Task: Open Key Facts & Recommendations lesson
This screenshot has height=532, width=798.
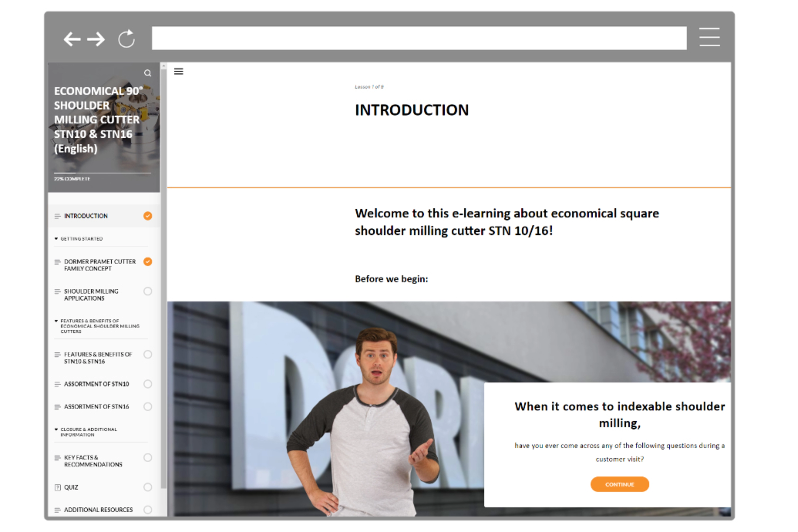Action: click(x=93, y=461)
